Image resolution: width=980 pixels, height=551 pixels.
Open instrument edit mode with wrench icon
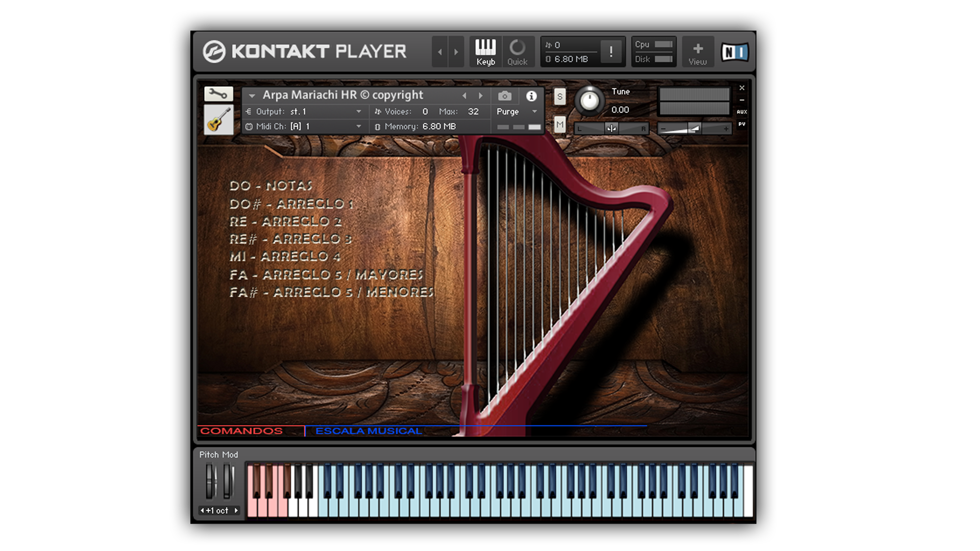218,94
